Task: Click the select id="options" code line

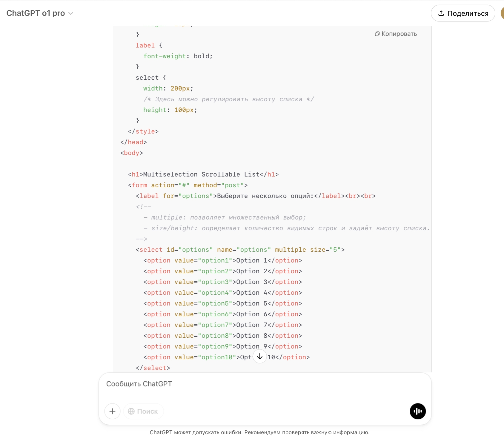Action: click(x=240, y=250)
